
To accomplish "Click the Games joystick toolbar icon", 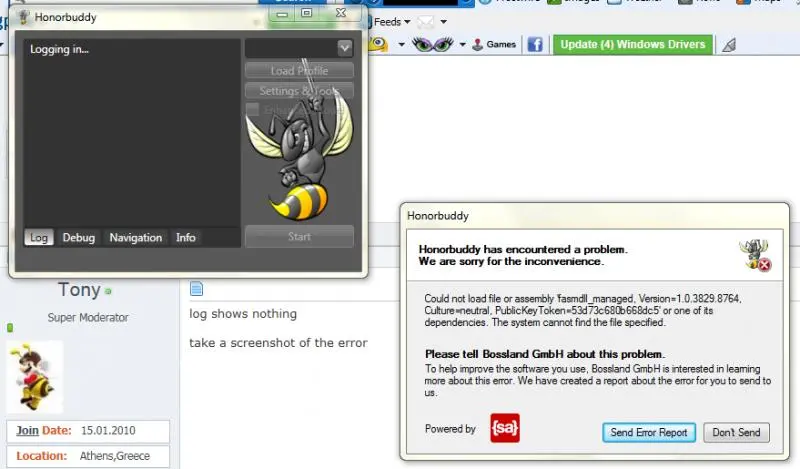I will click(x=477, y=44).
